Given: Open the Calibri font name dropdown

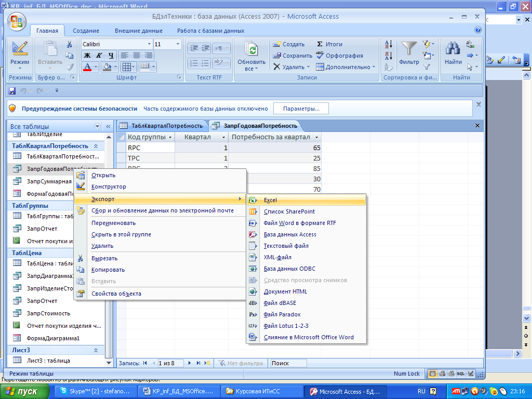Looking at the screenshot, I should [x=149, y=44].
